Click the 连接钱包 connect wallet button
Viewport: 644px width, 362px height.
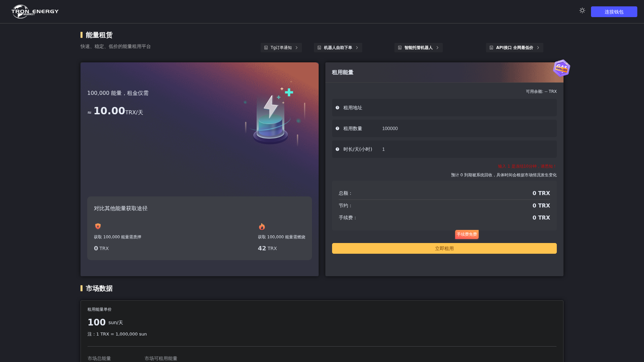[614, 12]
